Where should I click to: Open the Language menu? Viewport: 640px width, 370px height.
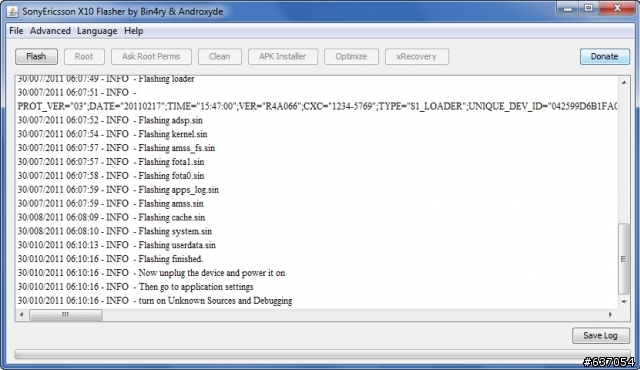(x=97, y=31)
